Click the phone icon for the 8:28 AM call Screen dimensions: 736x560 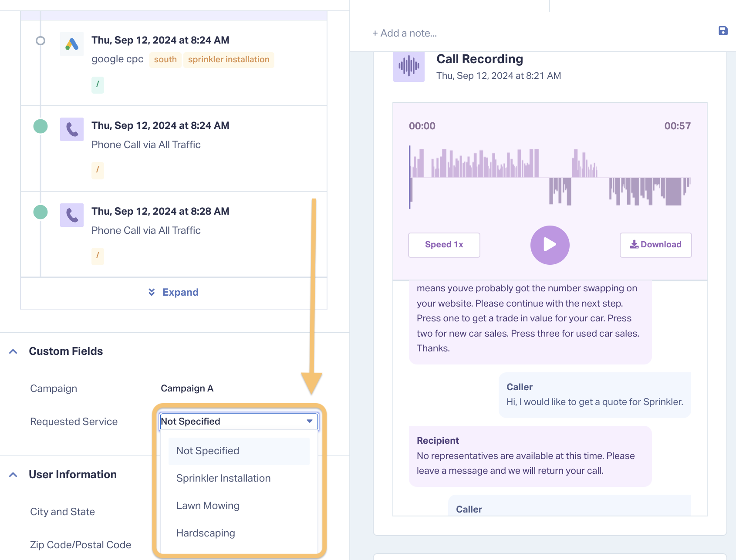click(72, 215)
